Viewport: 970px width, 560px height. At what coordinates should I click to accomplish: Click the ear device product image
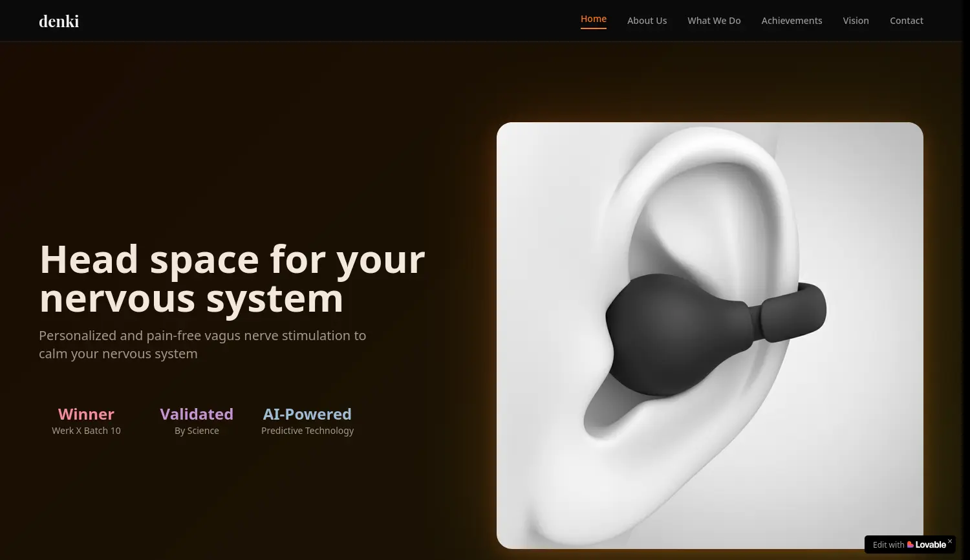point(710,336)
